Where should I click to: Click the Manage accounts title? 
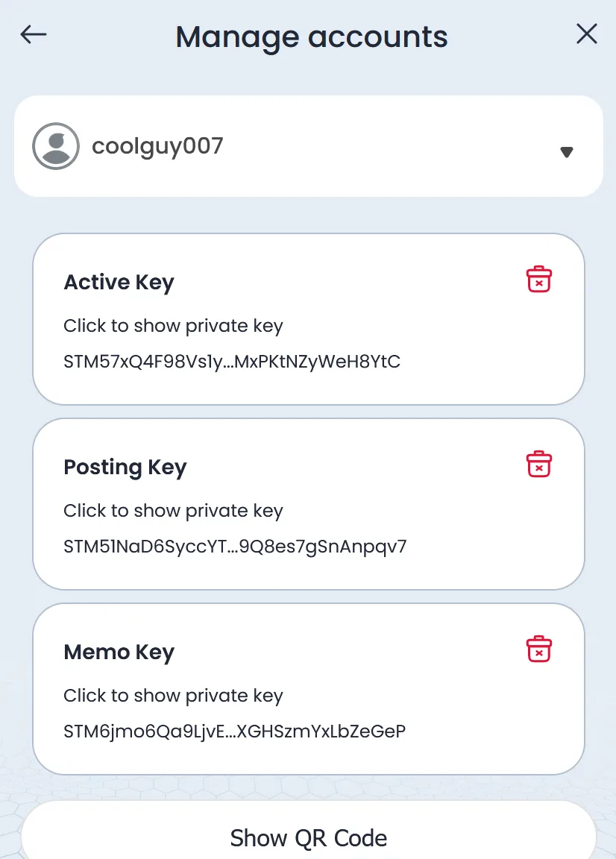(311, 37)
